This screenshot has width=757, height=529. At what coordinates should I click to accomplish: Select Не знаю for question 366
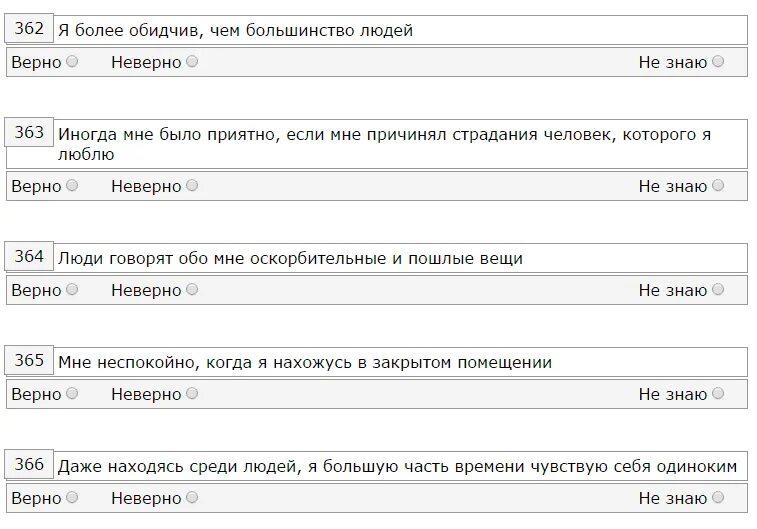718,497
